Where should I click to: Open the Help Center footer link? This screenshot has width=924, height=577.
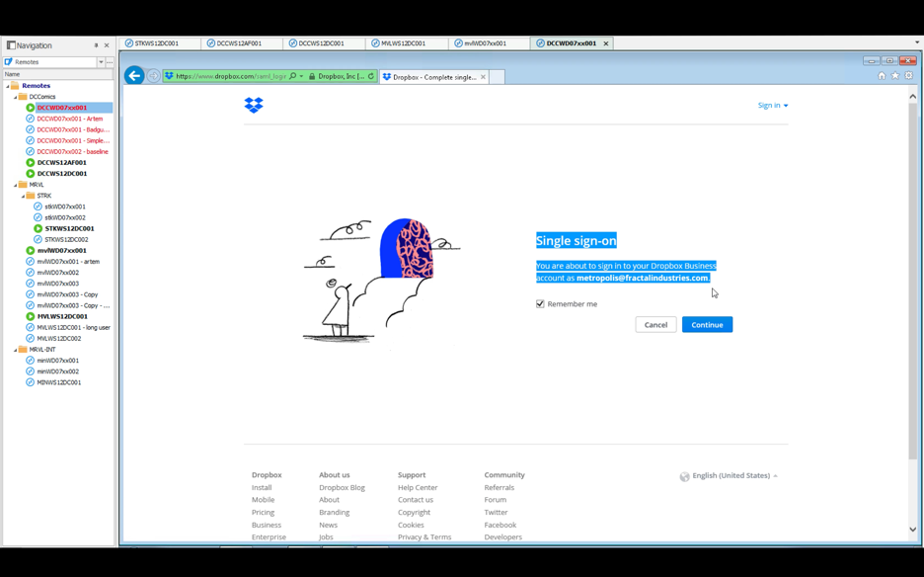tap(418, 487)
